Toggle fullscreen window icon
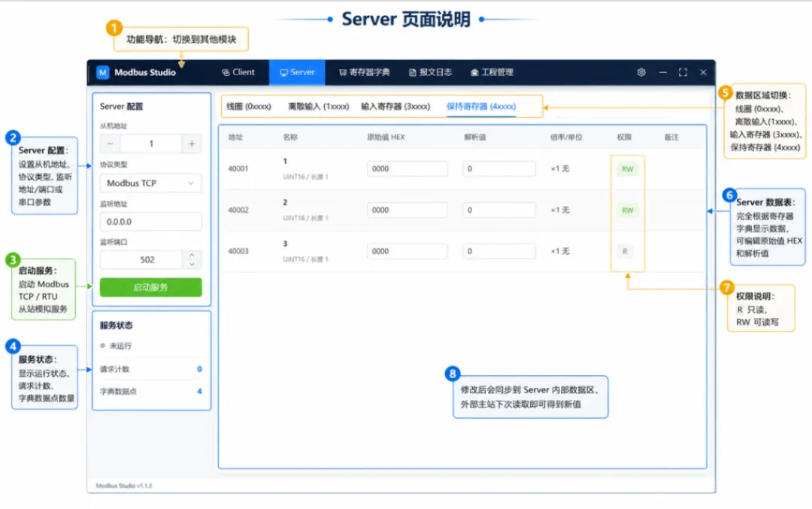This screenshot has width=812, height=509. coord(683,72)
